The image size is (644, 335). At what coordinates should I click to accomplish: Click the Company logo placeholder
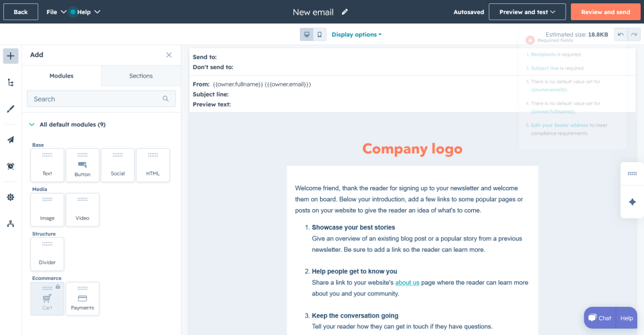tap(412, 149)
